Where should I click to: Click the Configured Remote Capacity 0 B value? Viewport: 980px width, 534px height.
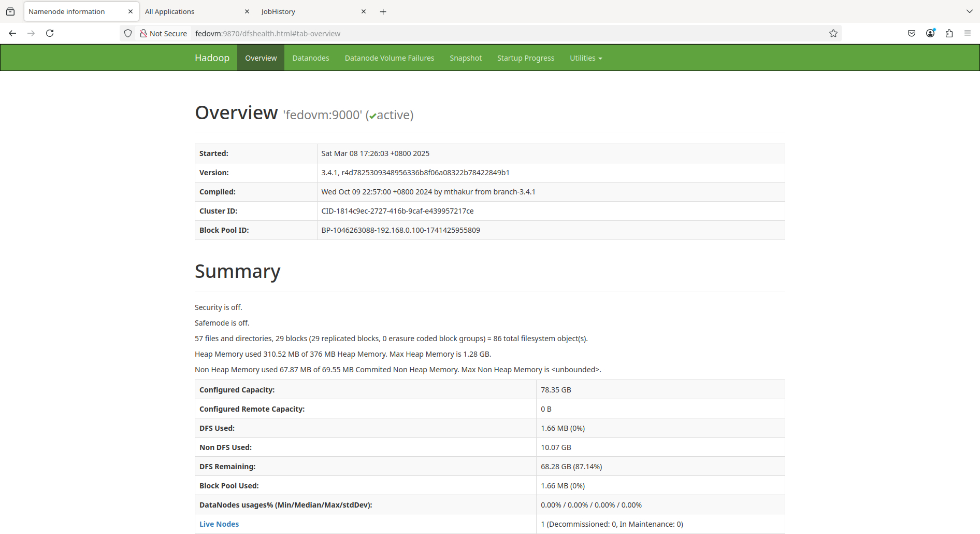[x=546, y=409]
